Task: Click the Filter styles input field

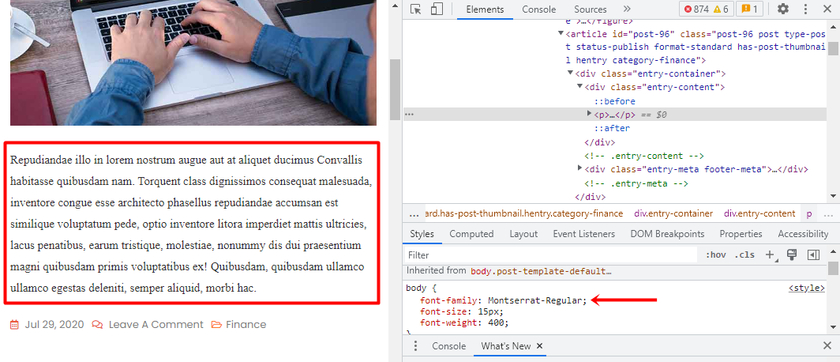Action: (552, 255)
